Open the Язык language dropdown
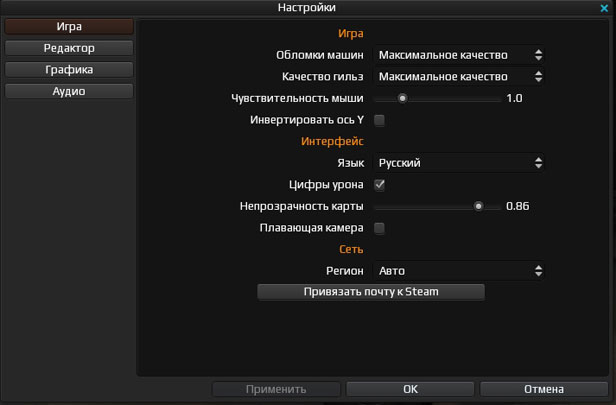 pos(459,163)
